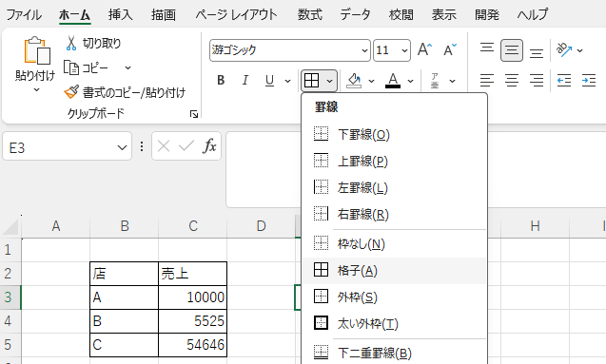Image resolution: width=606 pixels, height=364 pixels.
Task: Click cell containing 売上
Action: [x=192, y=274]
